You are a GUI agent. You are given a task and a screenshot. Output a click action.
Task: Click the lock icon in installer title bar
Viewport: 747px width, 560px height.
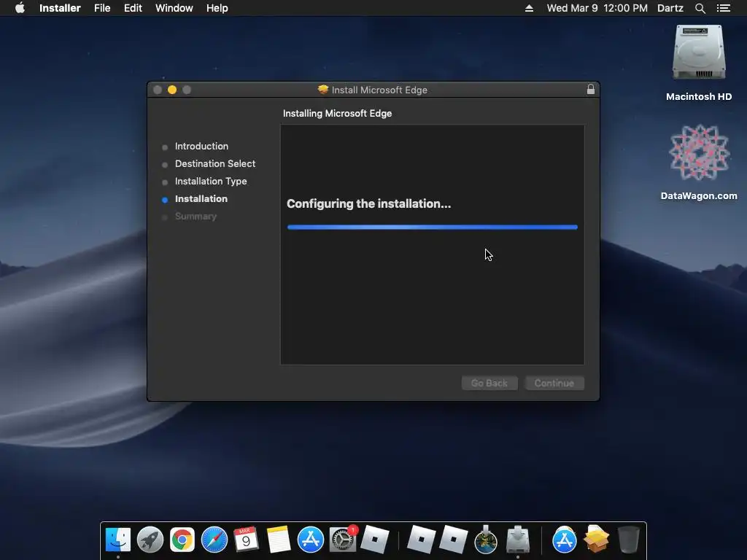pos(591,89)
